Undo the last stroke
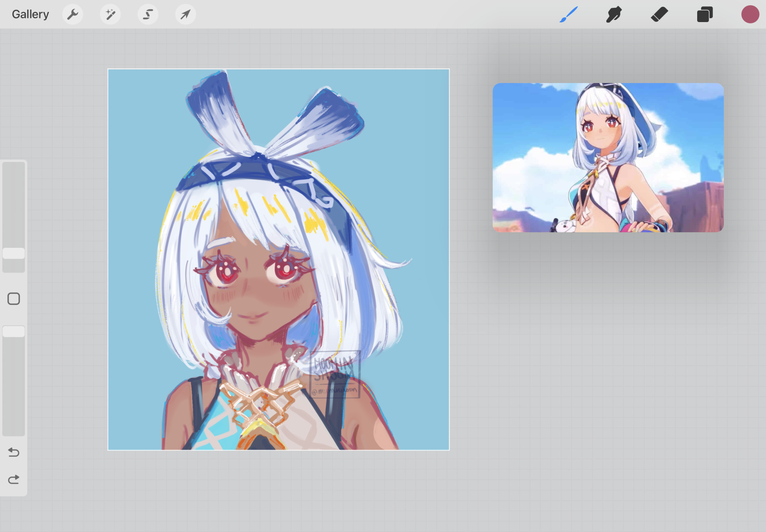Screen dimensions: 766x532 click(14, 452)
